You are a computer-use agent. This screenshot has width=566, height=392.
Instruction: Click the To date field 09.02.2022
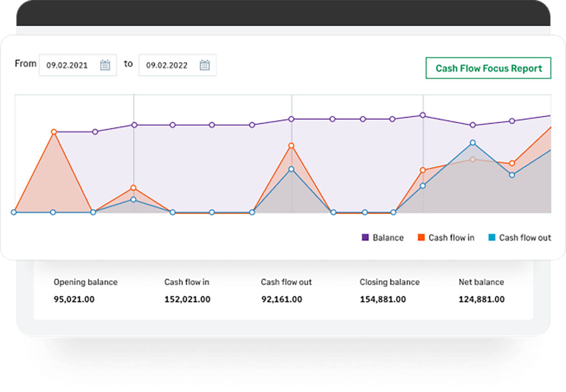[167, 65]
